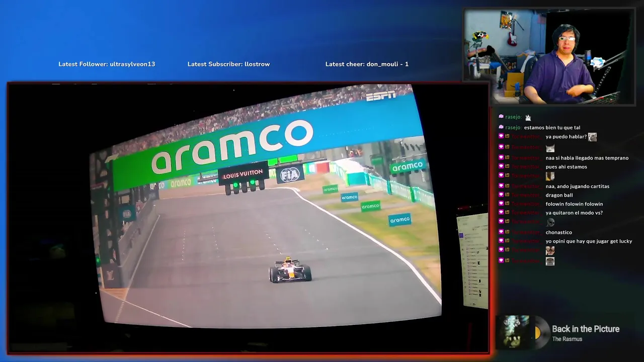Screen dimensions: 644x362
Task: Click chat message 'yo opini que hay que jugar get lucky'
Action: [x=589, y=241]
